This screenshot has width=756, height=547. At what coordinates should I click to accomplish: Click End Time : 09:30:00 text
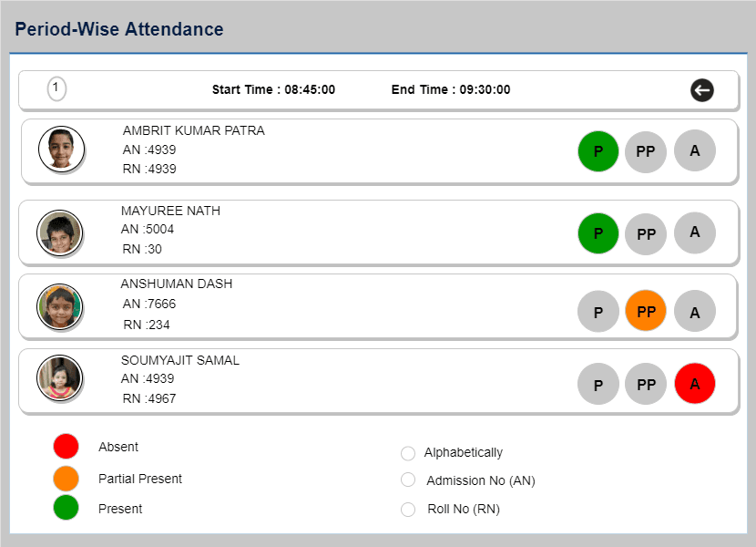(x=451, y=89)
